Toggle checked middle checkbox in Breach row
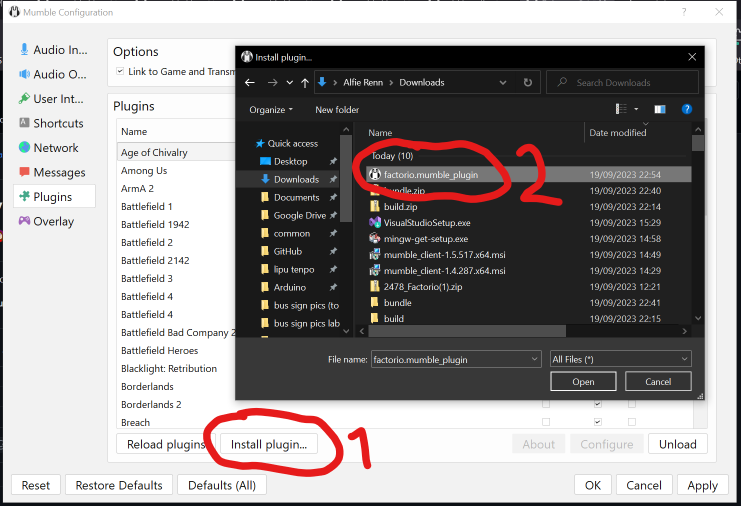741x506 pixels. [x=598, y=421]
